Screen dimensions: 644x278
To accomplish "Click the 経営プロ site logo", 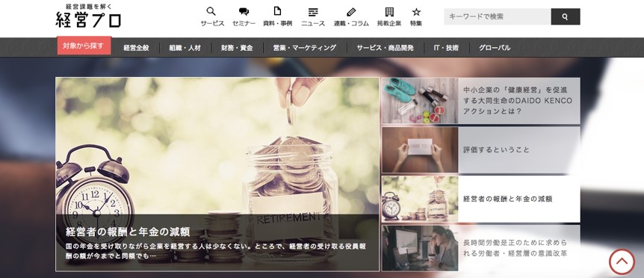I will pyautogui.click(x=88, y=19).
